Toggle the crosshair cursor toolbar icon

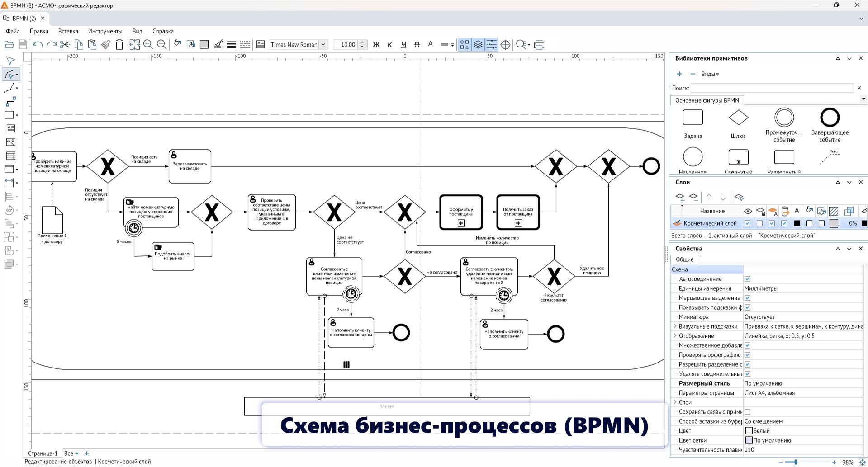point(506,44)
